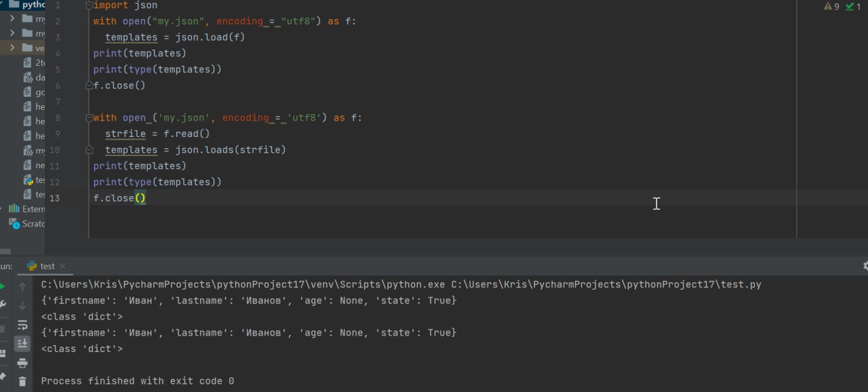
Task: Select Scratches and Consoles in the project tree
Action: [x=26, y=224]
